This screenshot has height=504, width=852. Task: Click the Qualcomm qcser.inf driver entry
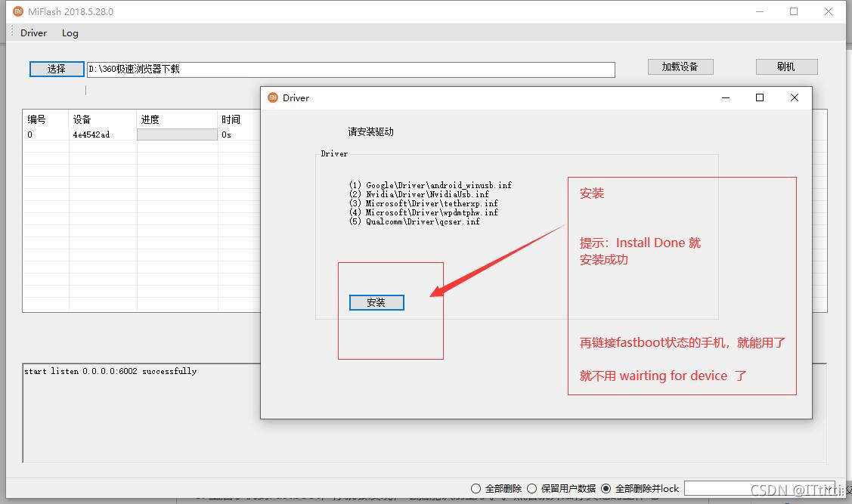click(414, 221)
